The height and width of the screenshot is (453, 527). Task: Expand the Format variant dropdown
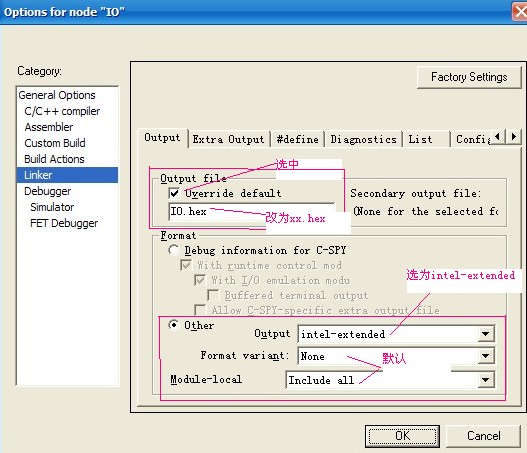(x=486, y=356)
